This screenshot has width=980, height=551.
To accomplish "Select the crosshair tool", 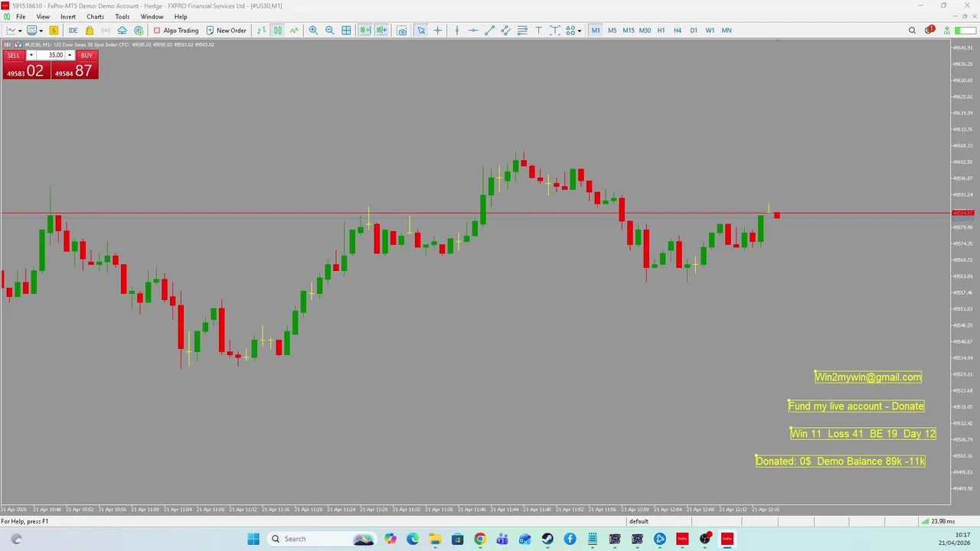I will click(x=438, y=31).
